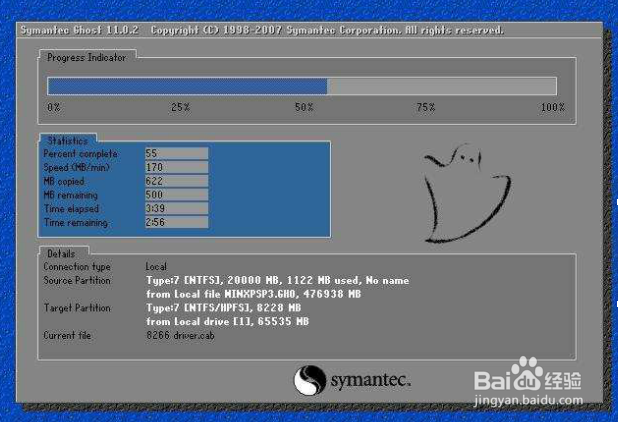Select the Details panel label

coord(61,254)
